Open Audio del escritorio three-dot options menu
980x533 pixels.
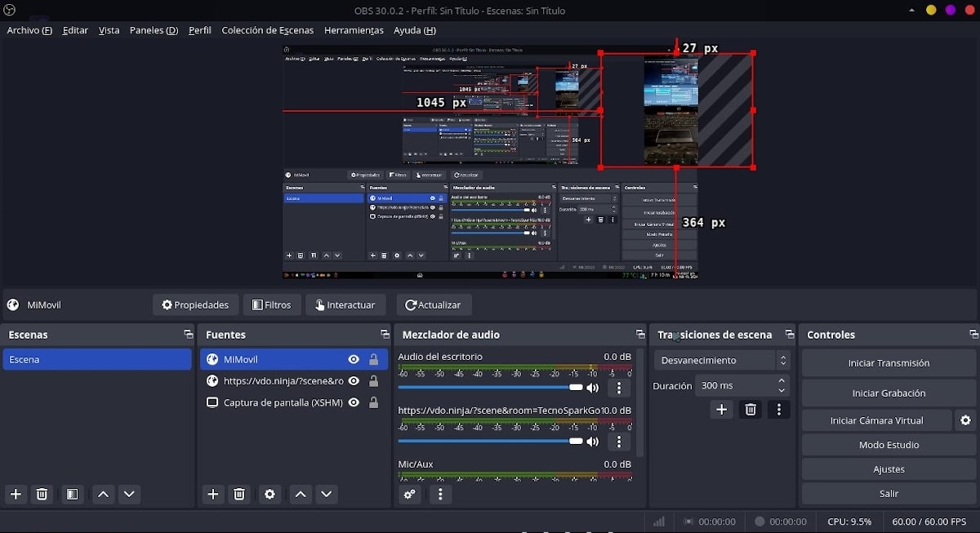click(x=618, y=389)
